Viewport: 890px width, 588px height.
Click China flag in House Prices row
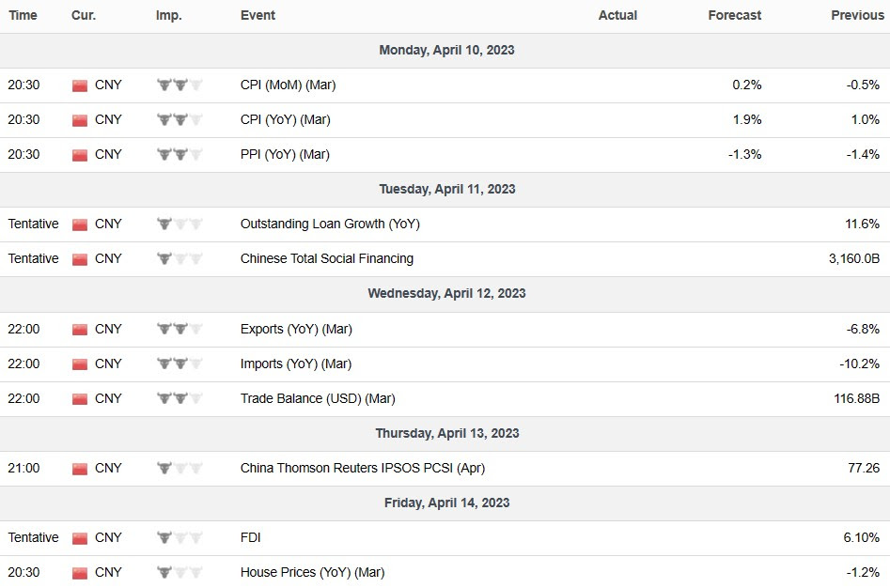click(x=80, y=573)
